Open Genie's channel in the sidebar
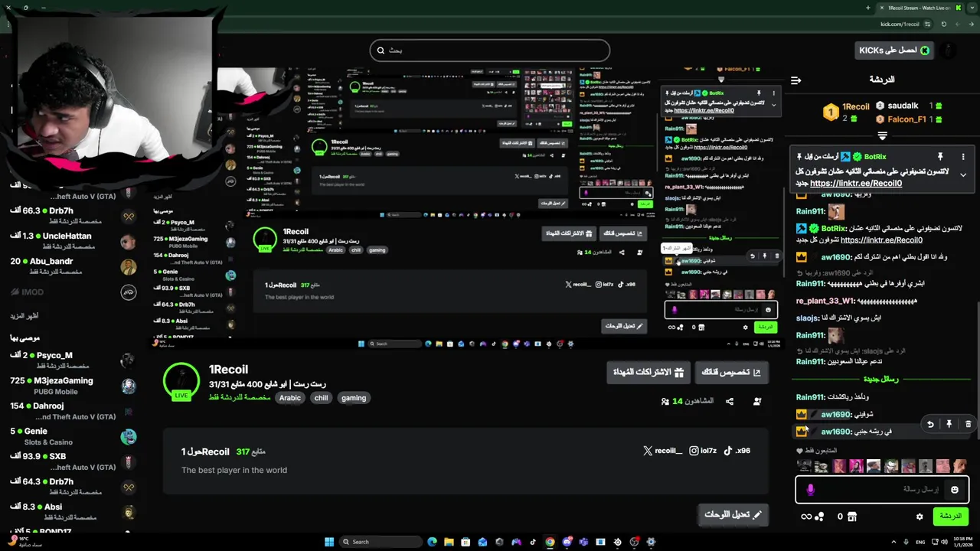This screenshot has width=980, height=551. 73,436
